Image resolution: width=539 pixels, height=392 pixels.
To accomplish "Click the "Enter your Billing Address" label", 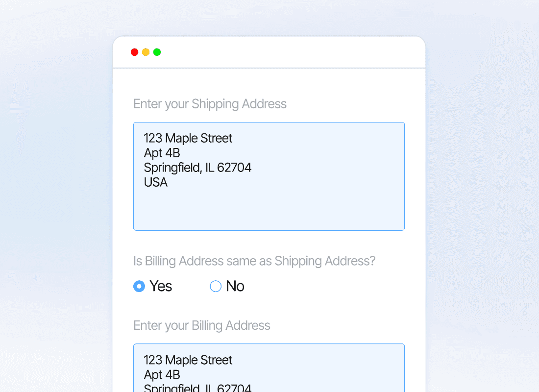I will [202, 325].
